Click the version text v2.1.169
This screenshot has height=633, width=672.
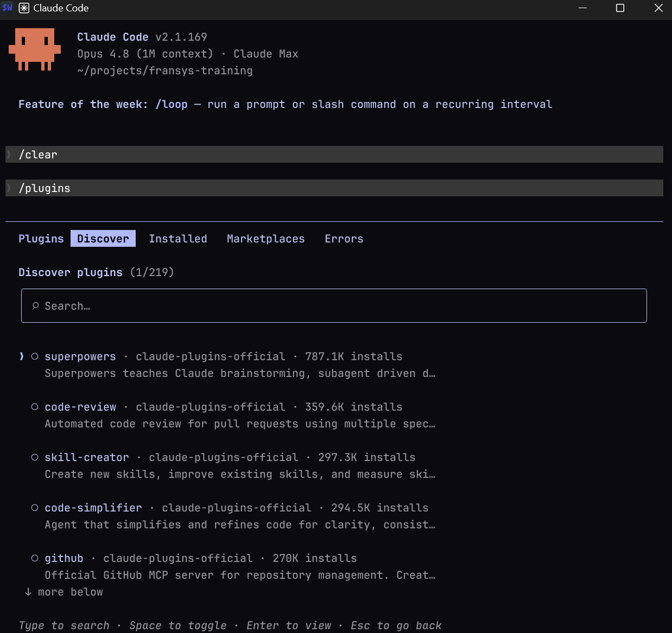(181, 37)
